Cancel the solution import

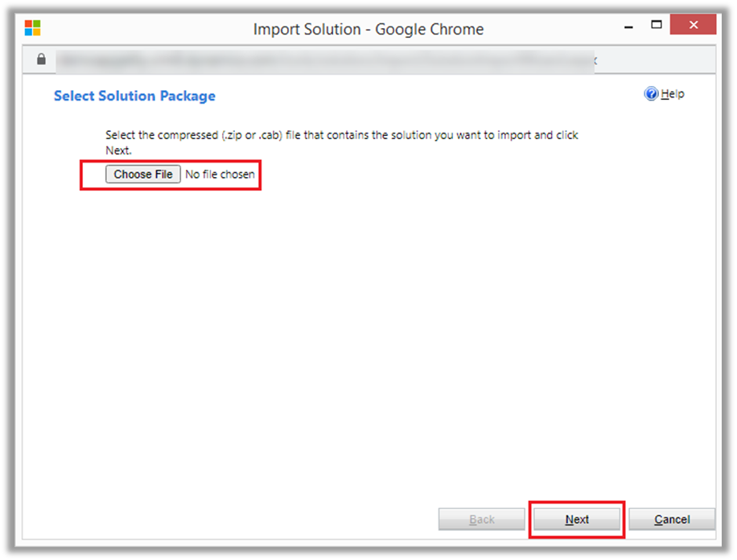672,520
